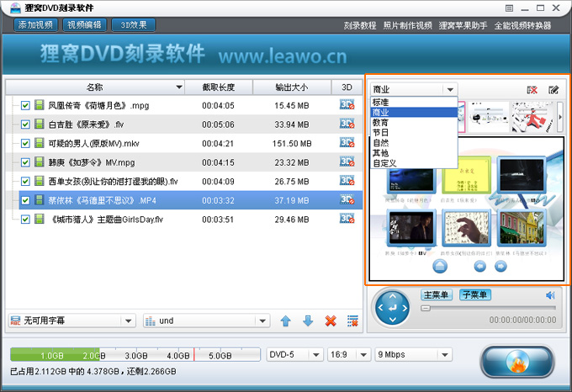Uncheck 蔡依林《马德里不思议》.MP4 checkbox
Screen dimensions: 572x392
pyautogui.click(x=25, y=200)
